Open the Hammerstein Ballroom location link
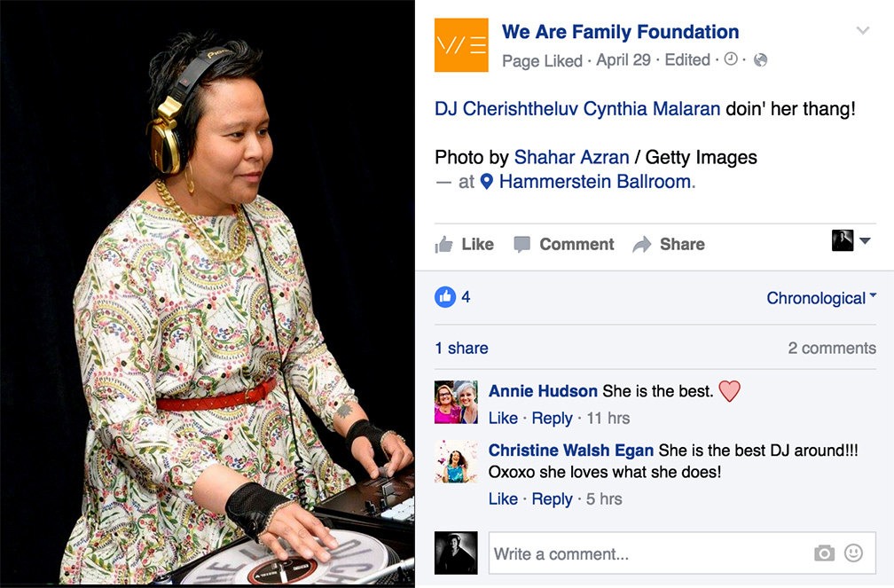The width and height of the screenshot is (894, 588). click(x=594, y=181)
